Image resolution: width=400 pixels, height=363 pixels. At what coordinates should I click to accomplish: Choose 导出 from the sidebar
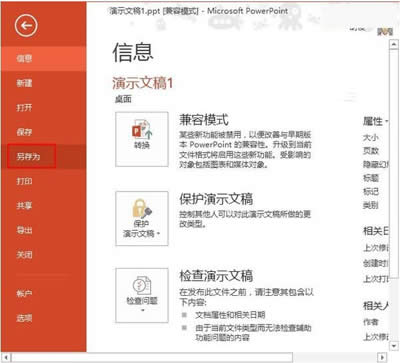pos(24,230)
